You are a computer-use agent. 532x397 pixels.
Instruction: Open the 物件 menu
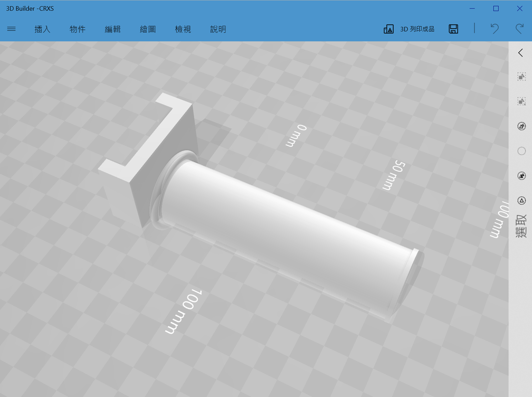pos(78,29)
